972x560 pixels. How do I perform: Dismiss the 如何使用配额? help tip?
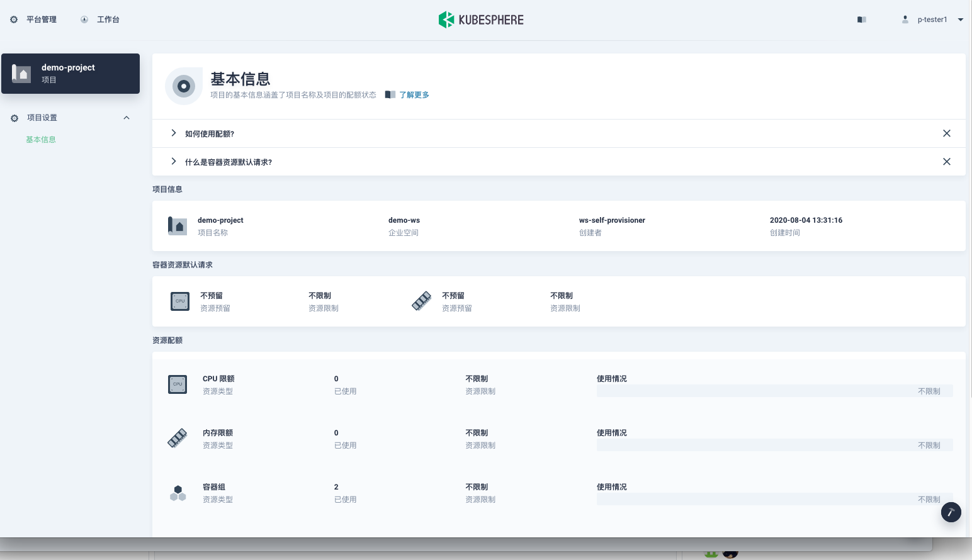click(947, 133)
